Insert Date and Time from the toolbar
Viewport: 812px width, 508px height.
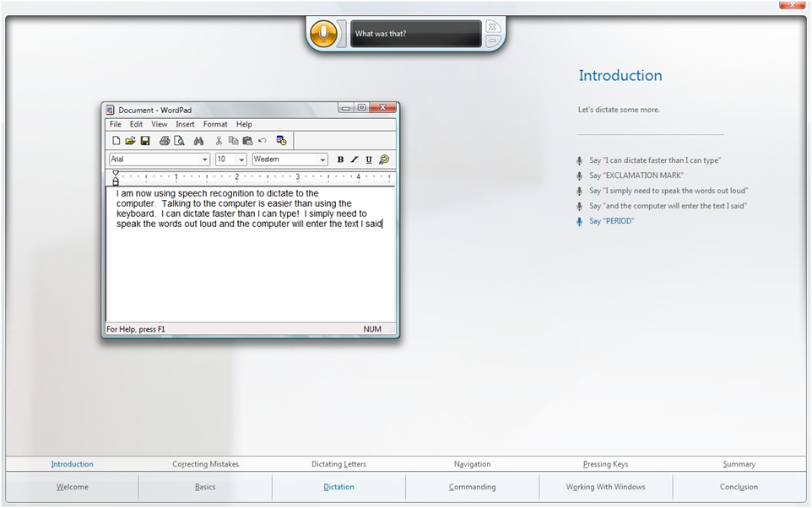281,141
